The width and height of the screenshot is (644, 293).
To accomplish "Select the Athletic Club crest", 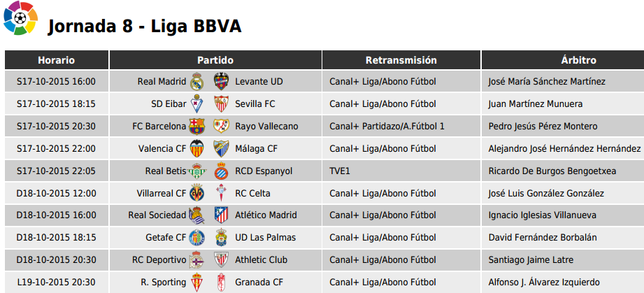I will (x=222, y=260).
